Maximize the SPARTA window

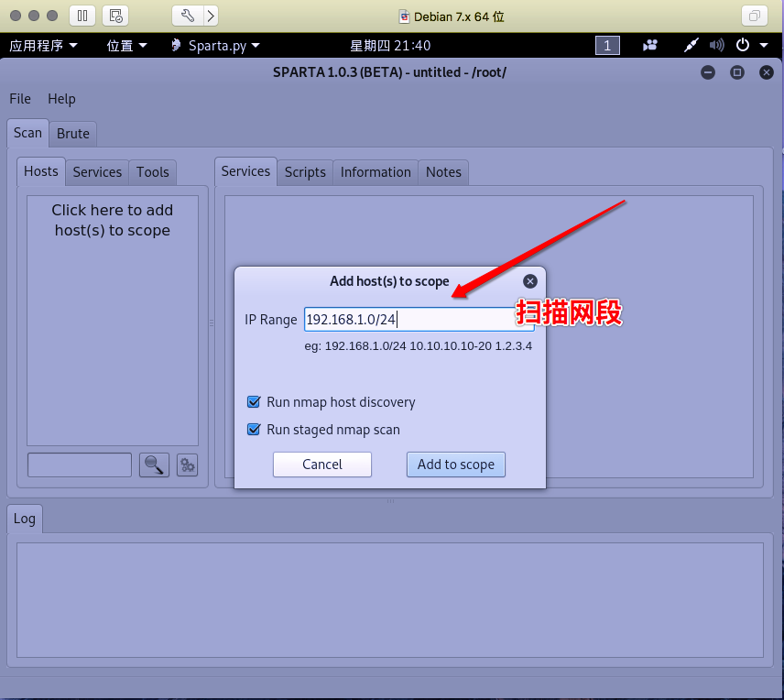click(x=737, y=72)
